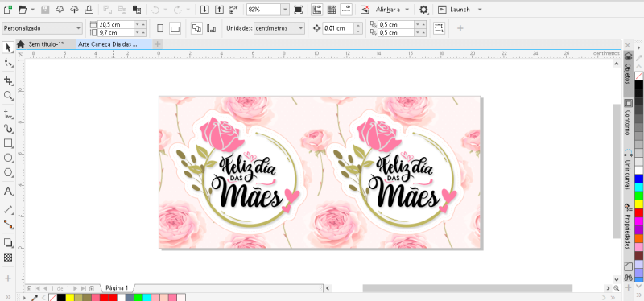This screenshot has width=644, height=301.
Task: Select the Página 1 page tab
Action: pyautogui.click(x=117, y=288)
